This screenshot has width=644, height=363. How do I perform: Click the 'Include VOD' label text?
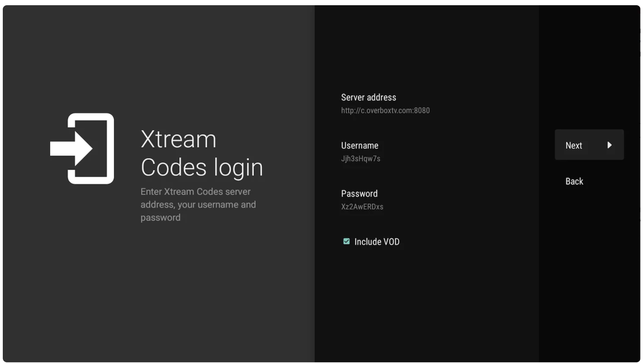pyautogui.click(x=377, y=242)
